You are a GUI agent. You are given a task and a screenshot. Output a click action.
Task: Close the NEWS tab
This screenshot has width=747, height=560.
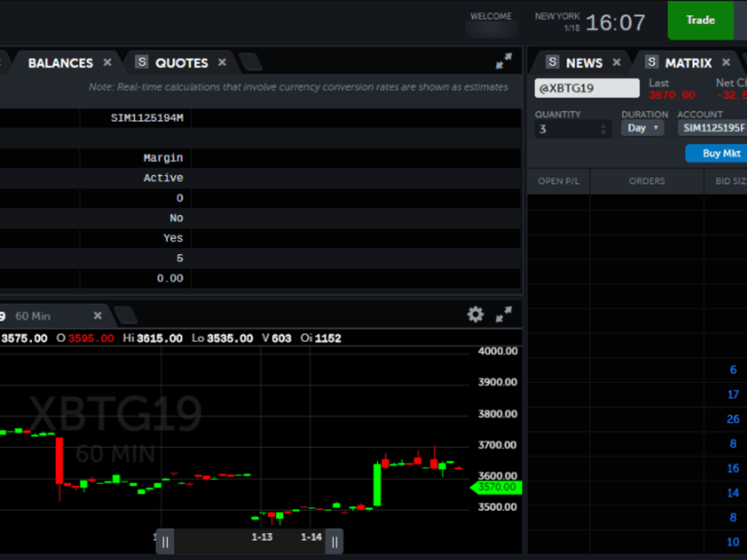coord(616,63)
